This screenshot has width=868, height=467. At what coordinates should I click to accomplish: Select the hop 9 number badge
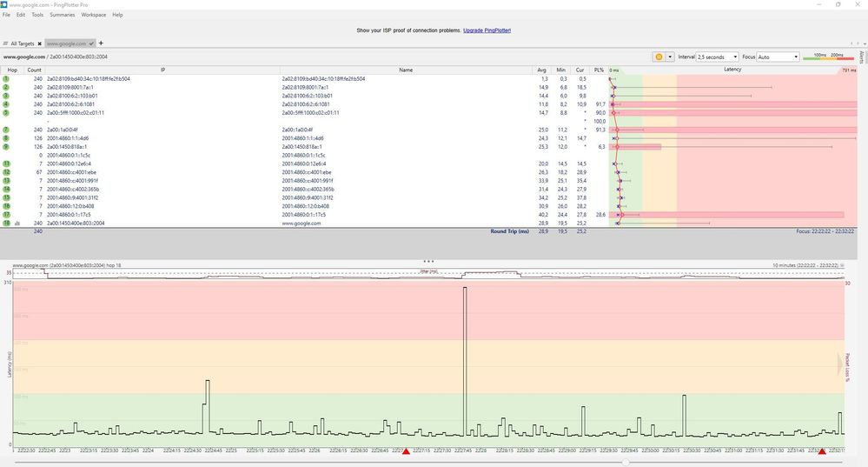point(6,147)
